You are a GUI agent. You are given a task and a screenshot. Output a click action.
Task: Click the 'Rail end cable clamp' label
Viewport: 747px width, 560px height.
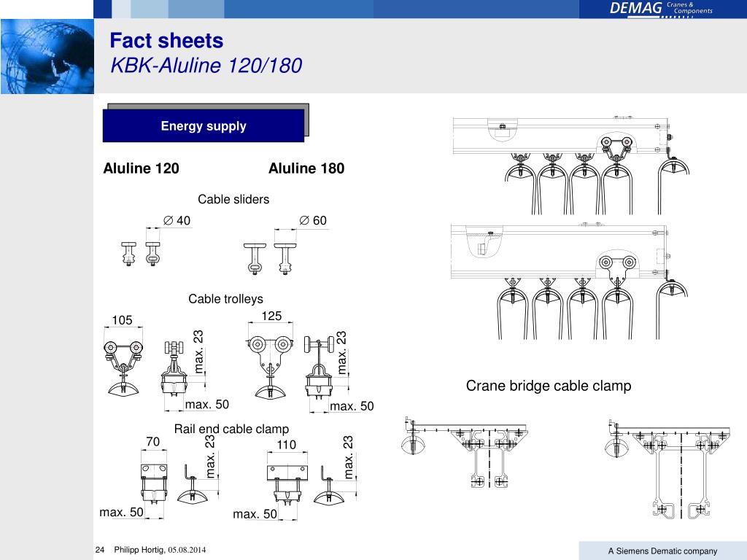point(231,429)
